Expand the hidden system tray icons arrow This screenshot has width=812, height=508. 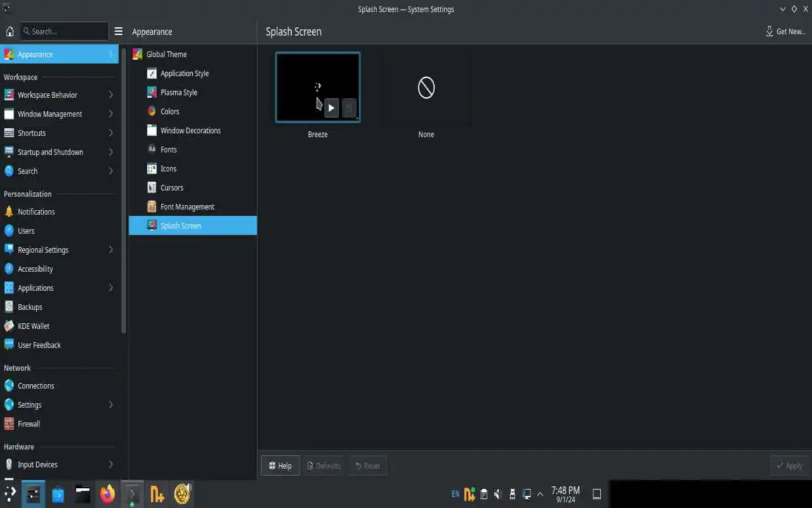540,494
